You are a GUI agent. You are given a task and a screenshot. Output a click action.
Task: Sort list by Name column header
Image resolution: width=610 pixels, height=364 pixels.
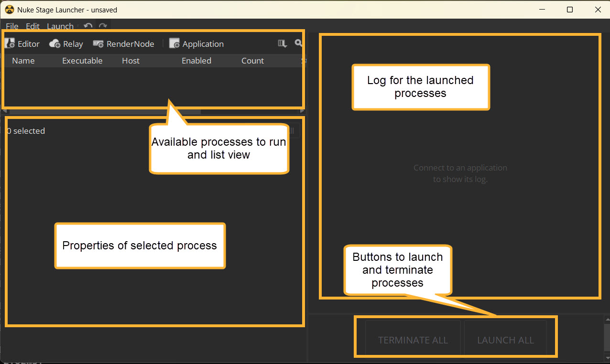[x=23, y=61]
